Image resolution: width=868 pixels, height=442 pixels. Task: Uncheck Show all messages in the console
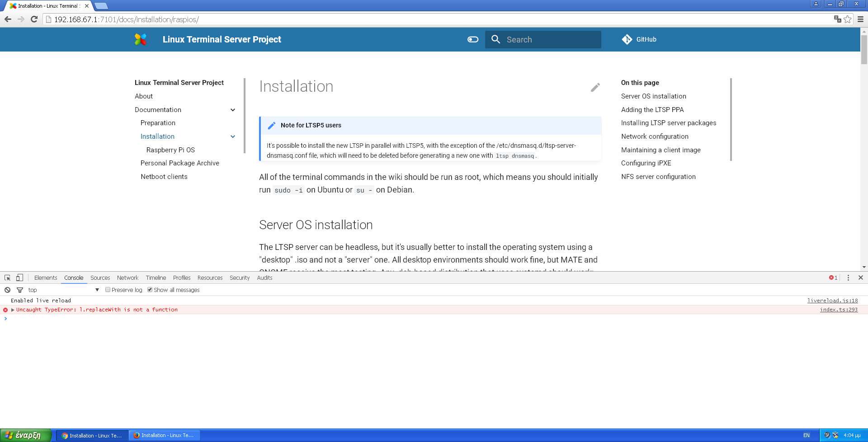tap(150, 290)
